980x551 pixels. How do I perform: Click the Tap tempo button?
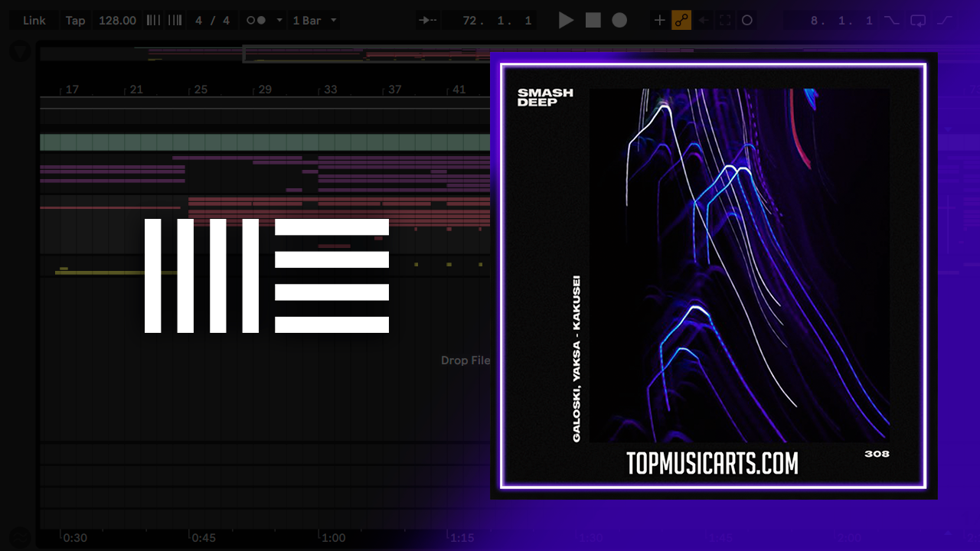[x=75, y=21]
